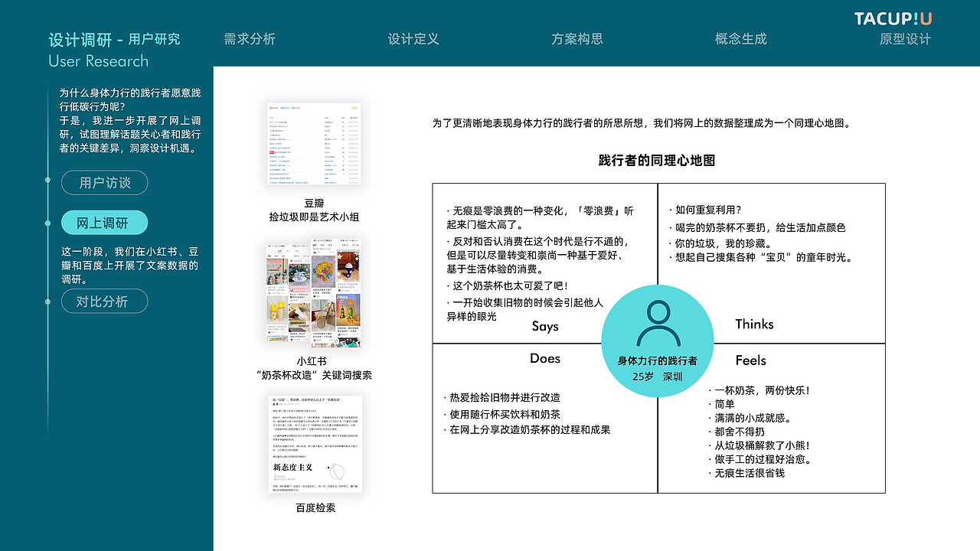Open the 原型设计 section tab

pos(905,38)
